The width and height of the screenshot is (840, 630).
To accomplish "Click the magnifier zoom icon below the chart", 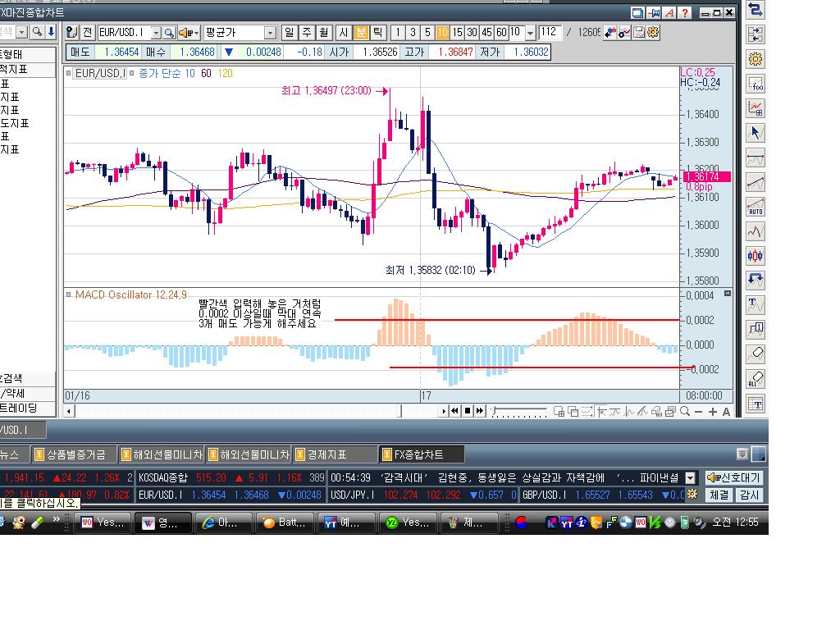I will pos(685,412).
